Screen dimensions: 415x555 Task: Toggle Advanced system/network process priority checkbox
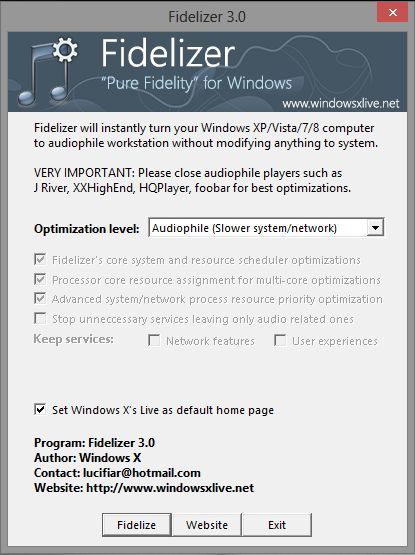point(40,298)
